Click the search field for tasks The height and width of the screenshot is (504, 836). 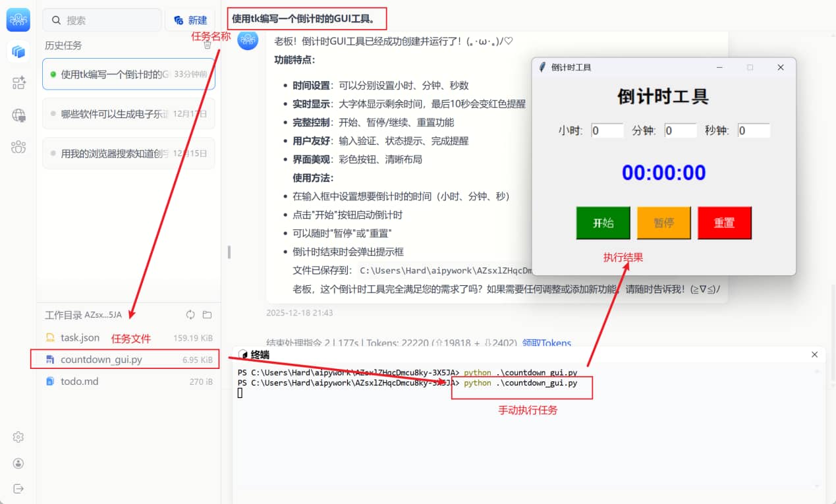[102, 20]
